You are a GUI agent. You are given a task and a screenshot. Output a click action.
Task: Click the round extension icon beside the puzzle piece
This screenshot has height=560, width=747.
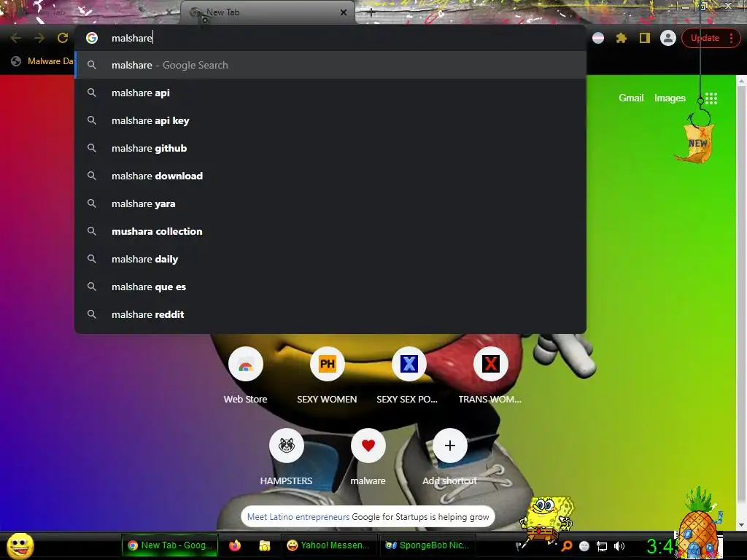[598, 38]
